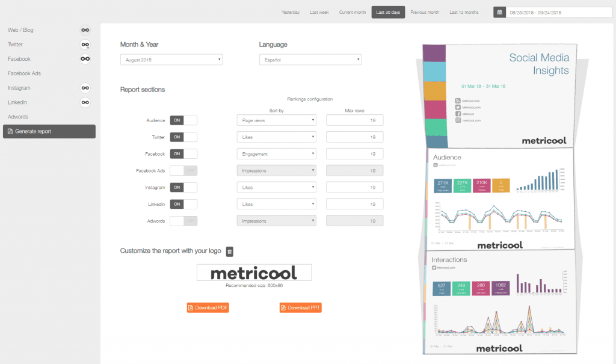Select the Last 30 days range

(x=388, y=12)
